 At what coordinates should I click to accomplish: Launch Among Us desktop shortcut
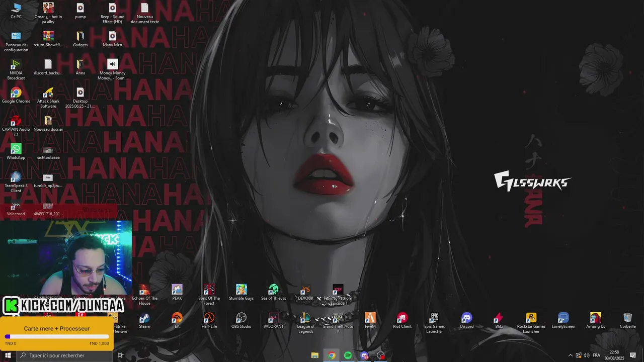[x=596, y=321]
